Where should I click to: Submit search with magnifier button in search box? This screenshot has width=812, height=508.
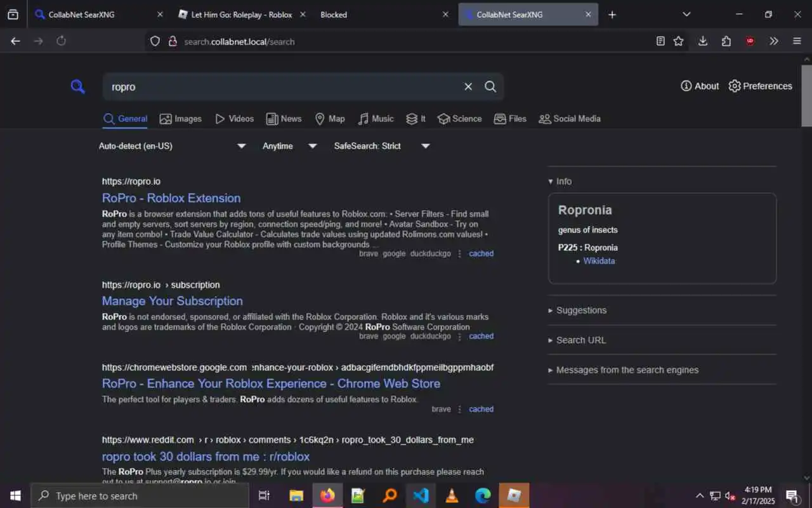pyautogui.click(x=490, y=87)
